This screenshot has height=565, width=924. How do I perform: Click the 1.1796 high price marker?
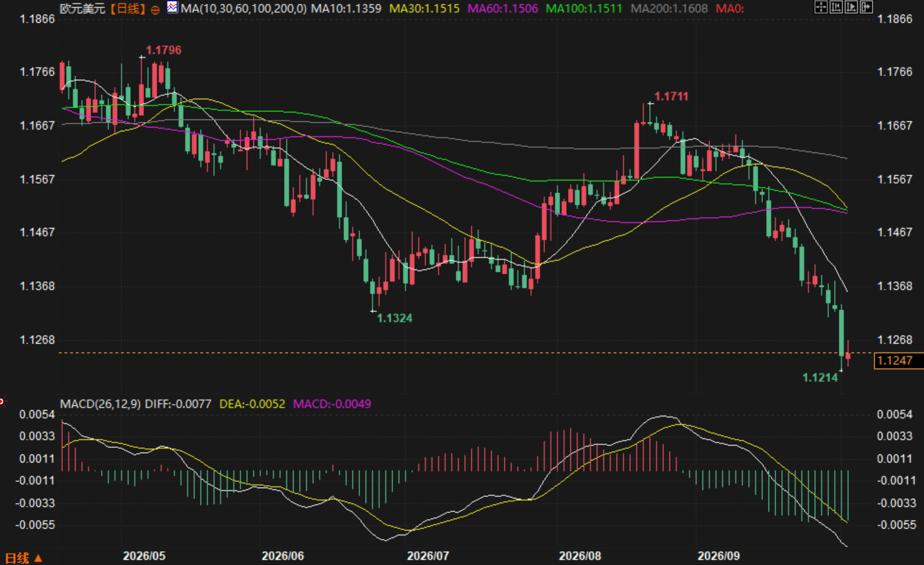click(164, 50)
